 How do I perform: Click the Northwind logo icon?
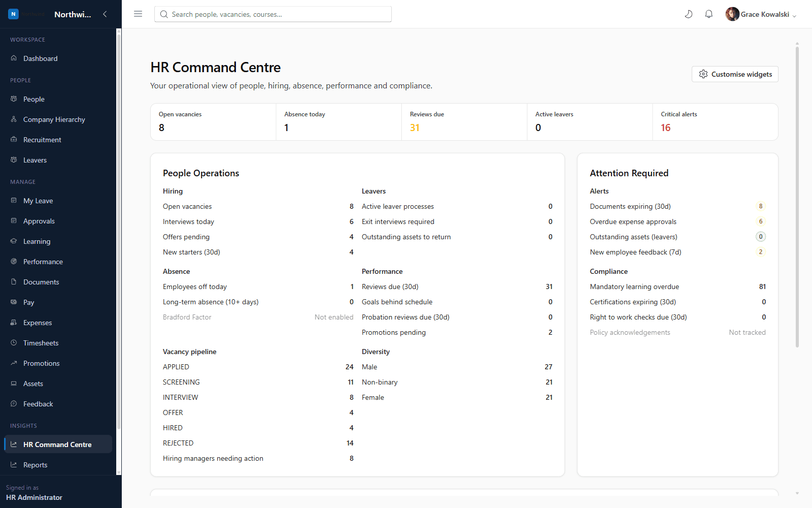[13, 14]
